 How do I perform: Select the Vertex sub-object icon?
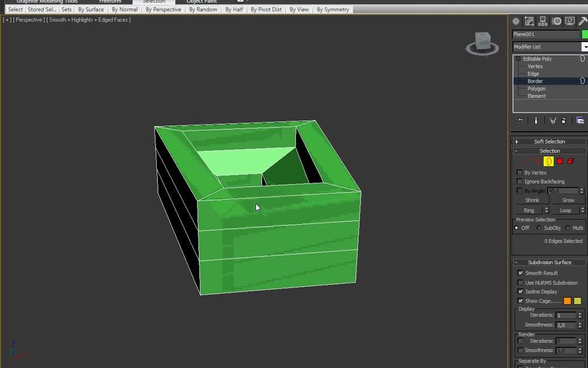point(526,161)
